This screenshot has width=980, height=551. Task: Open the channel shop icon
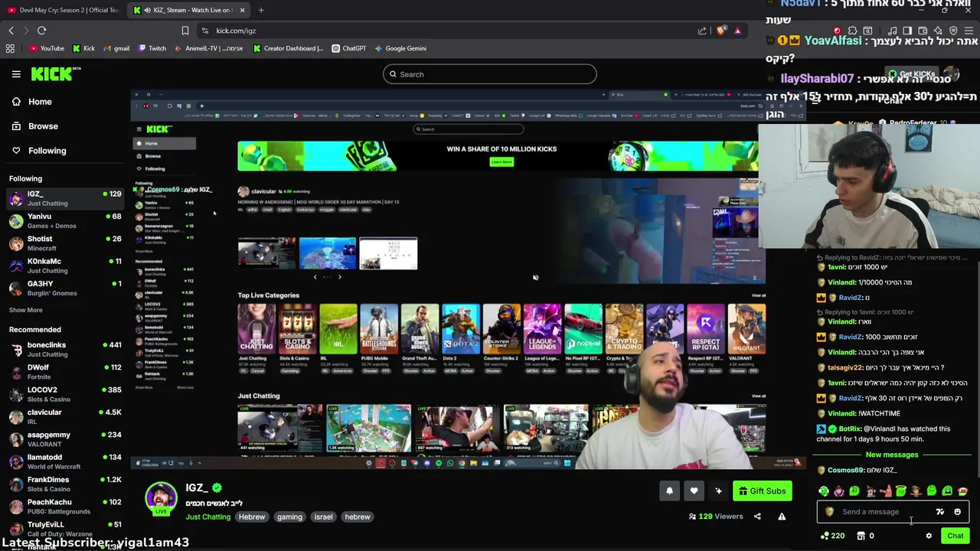click(x=861, y=536)
